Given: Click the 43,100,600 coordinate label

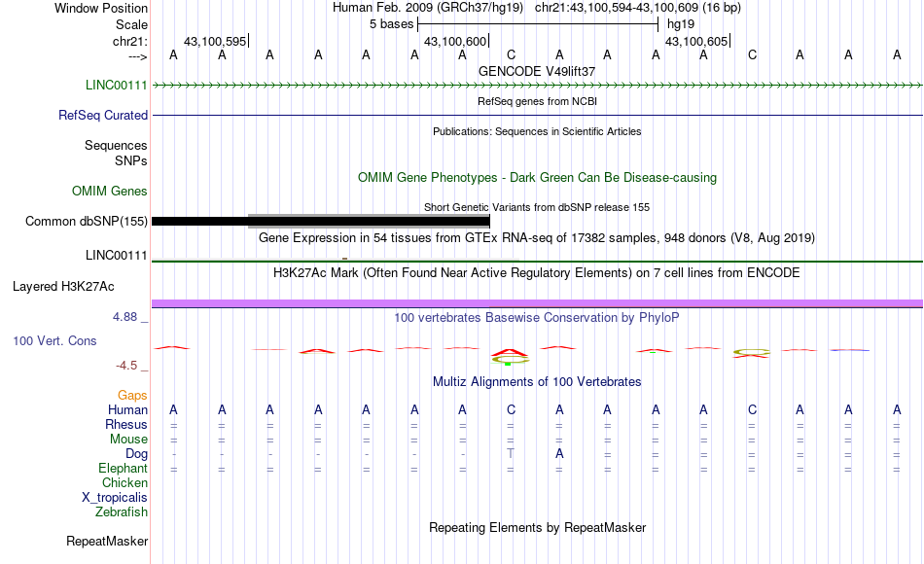Looking at the screenshot, I should [455, 41].
